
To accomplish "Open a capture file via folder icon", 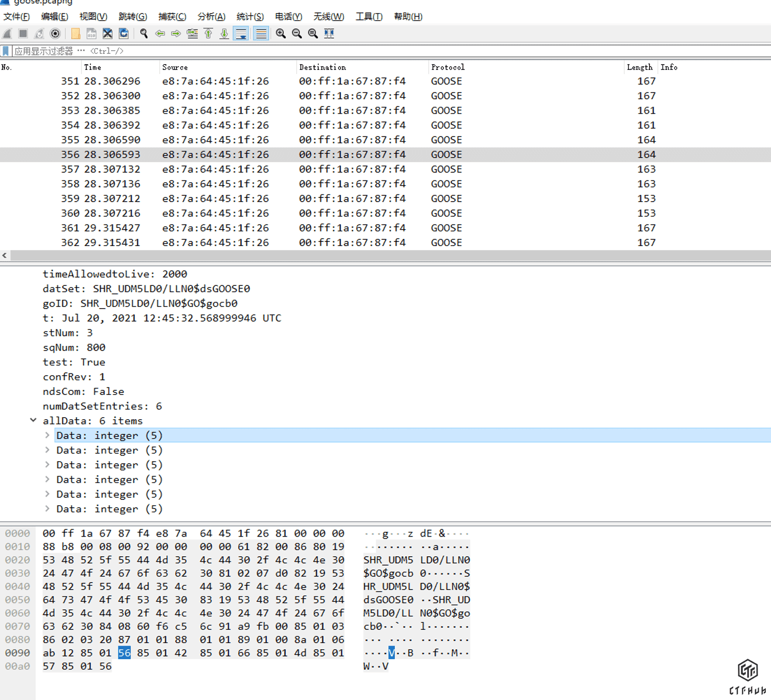I will [x=75, y=34].
